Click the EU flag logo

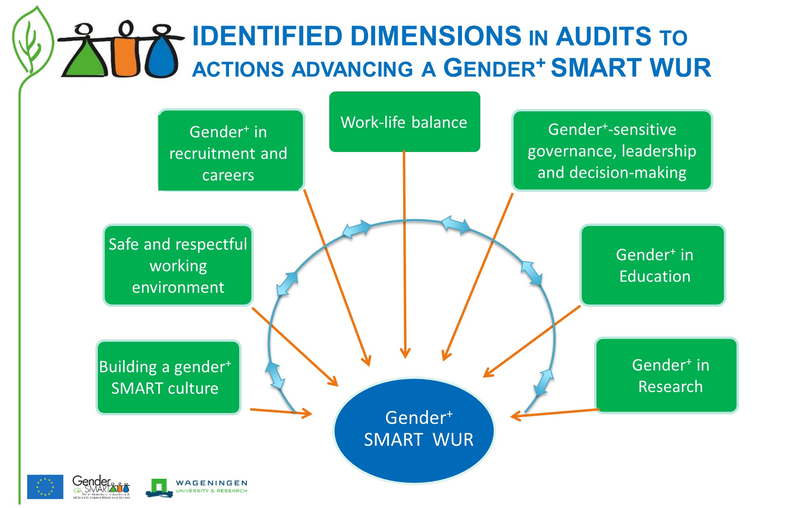(45, 486)
